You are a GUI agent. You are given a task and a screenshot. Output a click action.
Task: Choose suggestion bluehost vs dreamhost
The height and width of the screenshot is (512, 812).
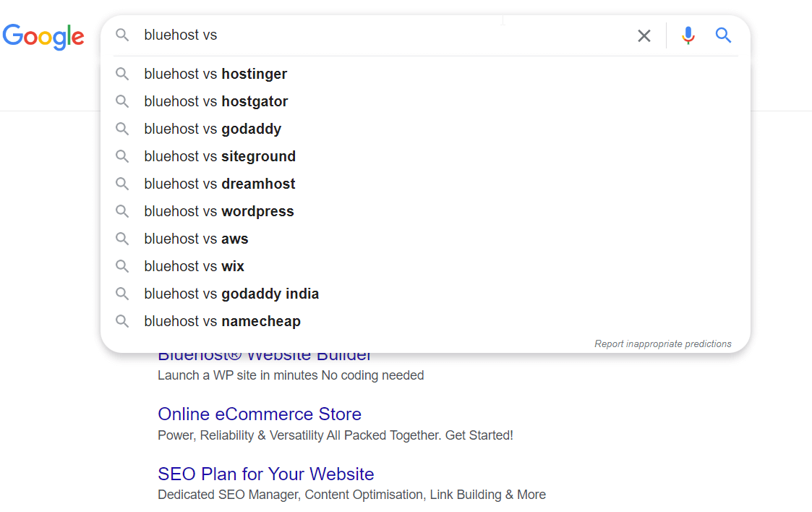click(x=425, y=184)
